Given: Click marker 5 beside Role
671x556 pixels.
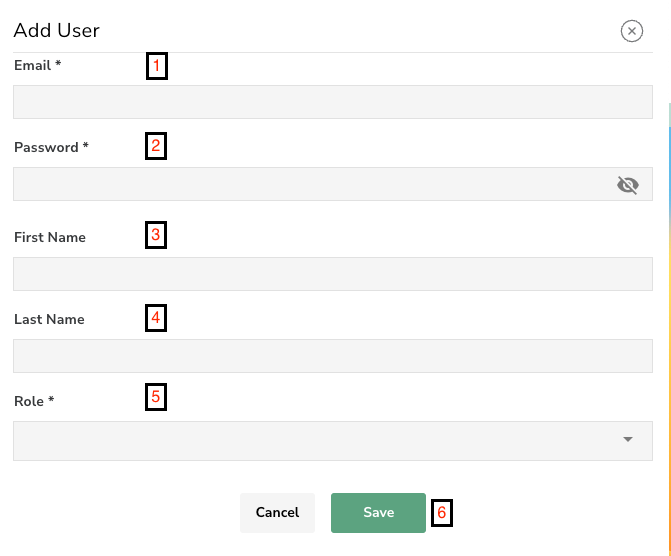Looking at the screenshot, I should (156, 397).
